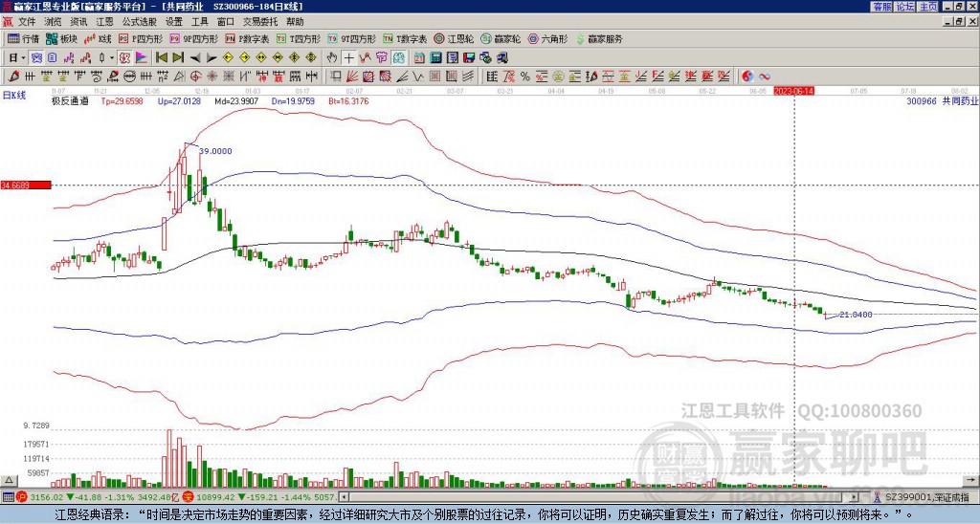This screenshot has height=524, width=980.
Task: Open 赢家服务 service button
Action: [x=599, y=38]
